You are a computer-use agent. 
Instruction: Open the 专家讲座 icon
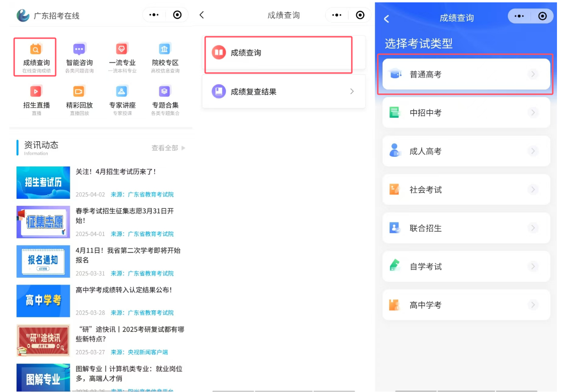(x=122, y=92)
